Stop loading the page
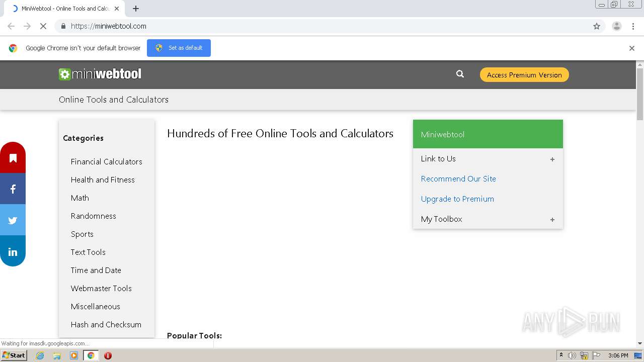The height and width of the screenshot is (362, 644). [43, 26]
